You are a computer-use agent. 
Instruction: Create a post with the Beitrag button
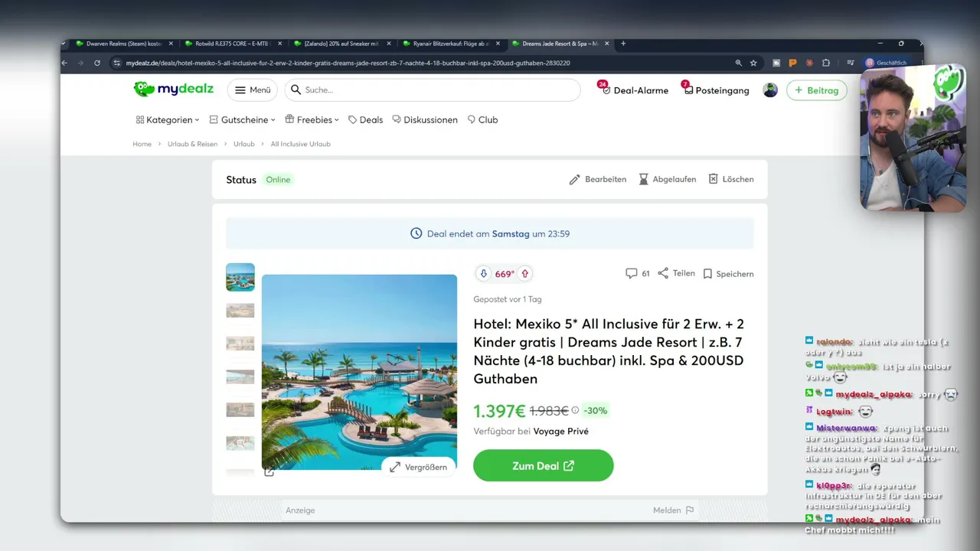(817, 90)
